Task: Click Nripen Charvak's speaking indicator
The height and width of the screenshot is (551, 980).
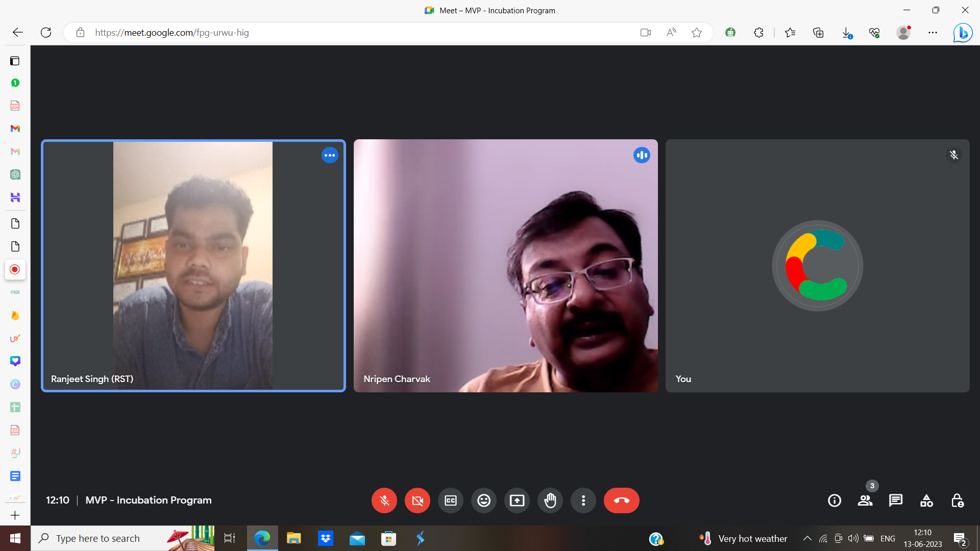Action: click(642, 155)
